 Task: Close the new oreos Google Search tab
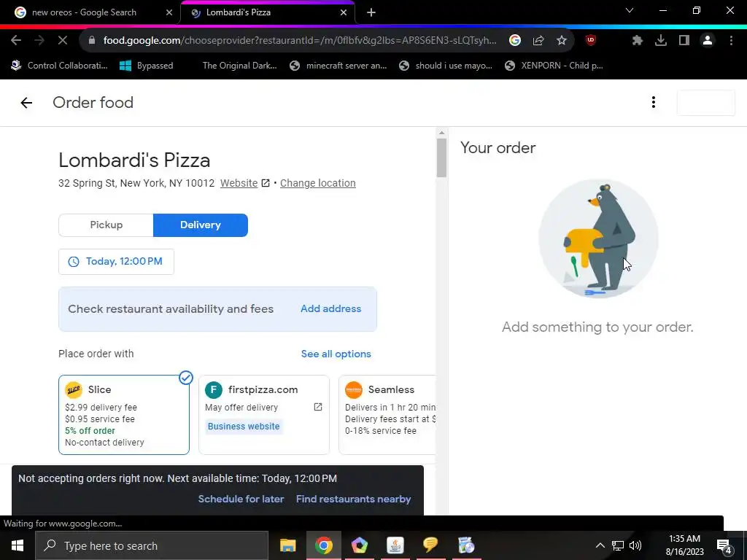pos(169,13)
